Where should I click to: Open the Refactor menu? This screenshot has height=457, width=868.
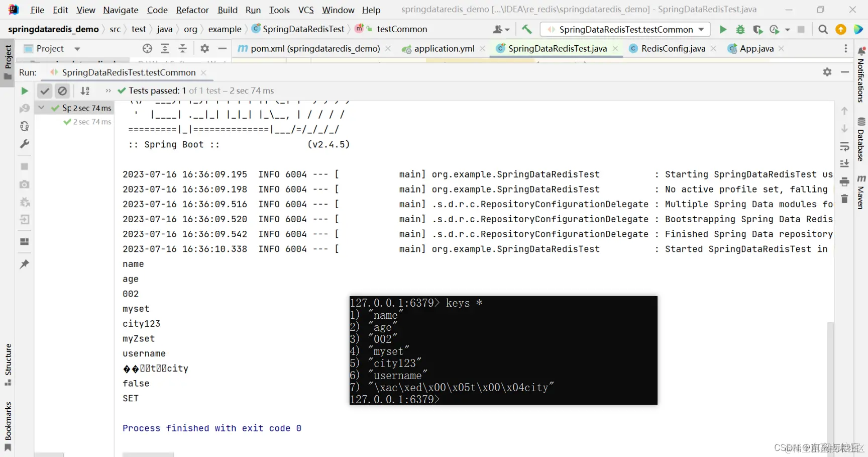[192, 10]
